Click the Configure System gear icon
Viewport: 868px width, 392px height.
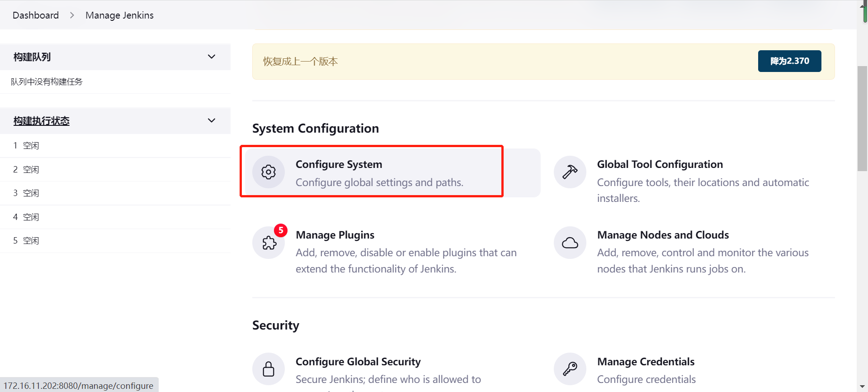pyautogui.click(x=269, y=172)
